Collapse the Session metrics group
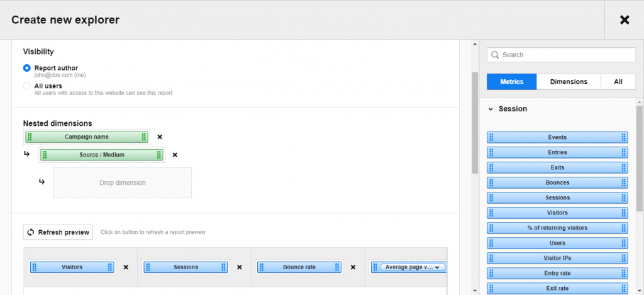 (x=491, y=109)
